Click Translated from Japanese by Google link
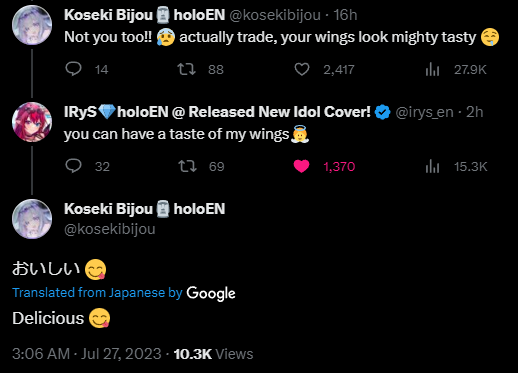 point(124,293)
